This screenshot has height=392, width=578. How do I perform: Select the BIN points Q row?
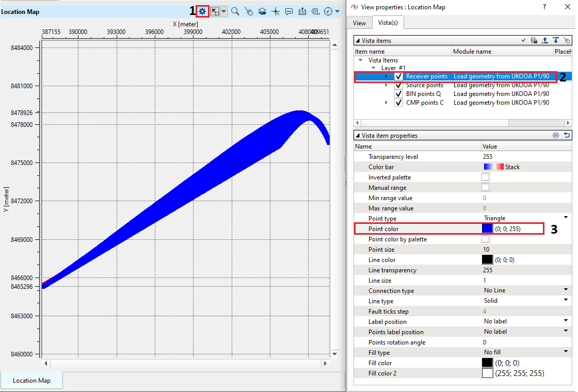click(x=423, y=94)
